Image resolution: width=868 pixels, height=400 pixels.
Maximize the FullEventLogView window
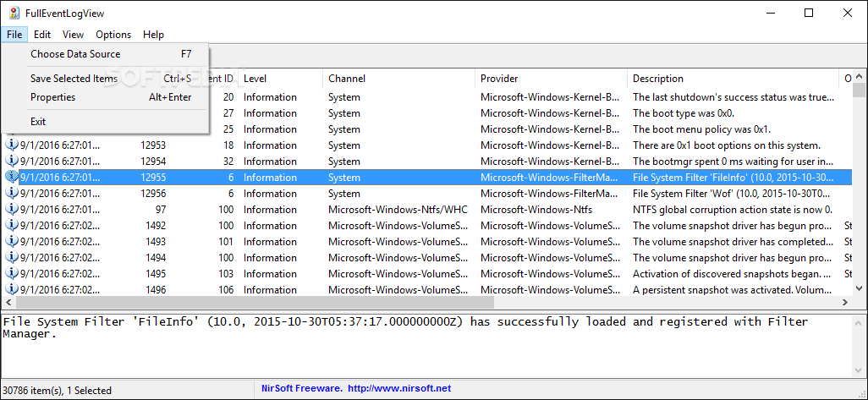point(809,13)
